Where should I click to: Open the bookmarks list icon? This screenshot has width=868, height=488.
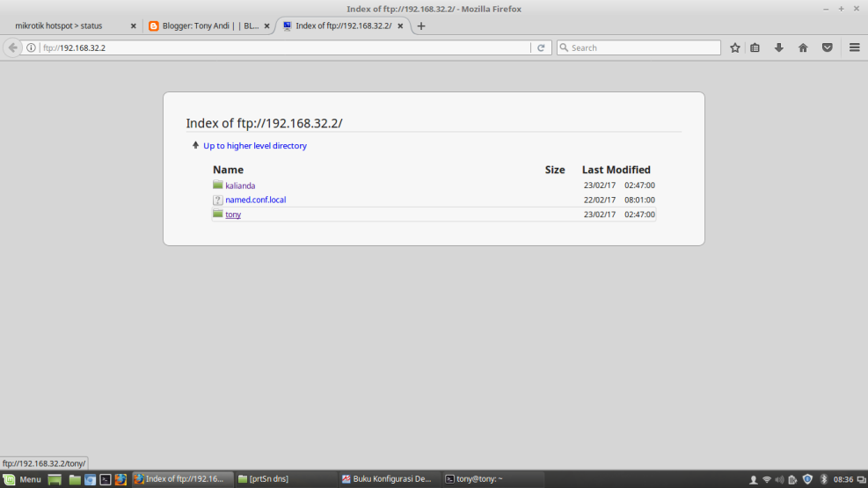coord(755,47)
